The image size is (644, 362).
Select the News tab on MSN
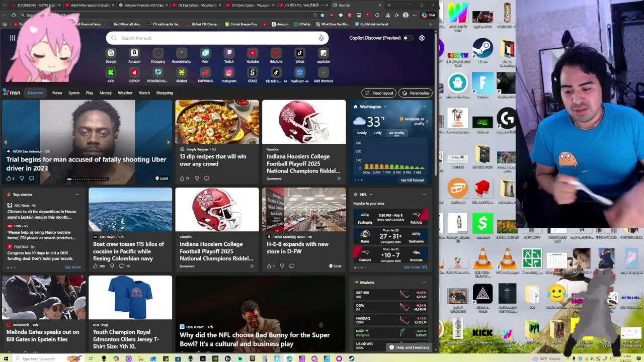point(57,93)
